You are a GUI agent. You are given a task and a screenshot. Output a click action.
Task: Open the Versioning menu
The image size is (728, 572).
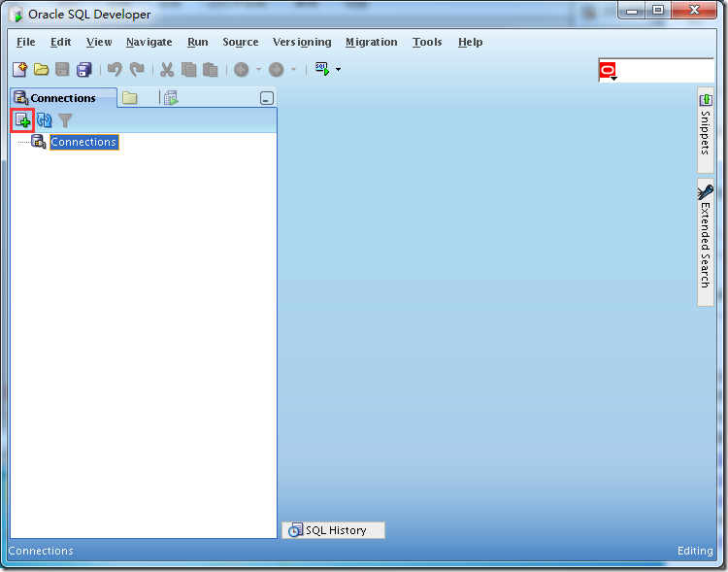[302, 43]
